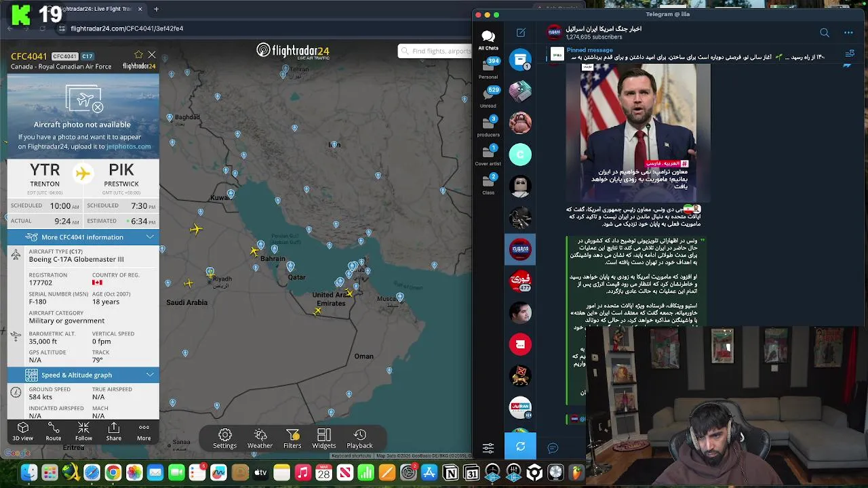Click the Flightradar24 logo above the map

coord(293,51)
